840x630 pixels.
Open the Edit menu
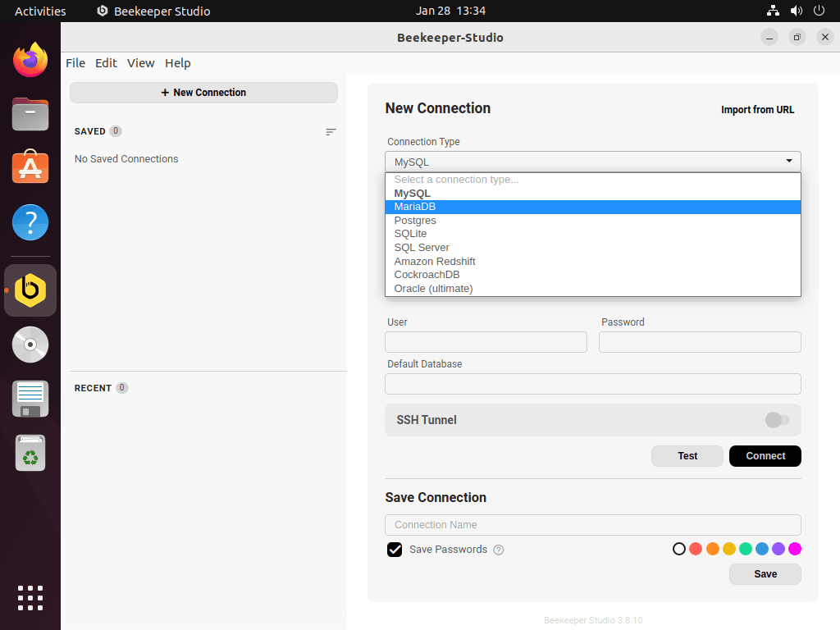106,63
